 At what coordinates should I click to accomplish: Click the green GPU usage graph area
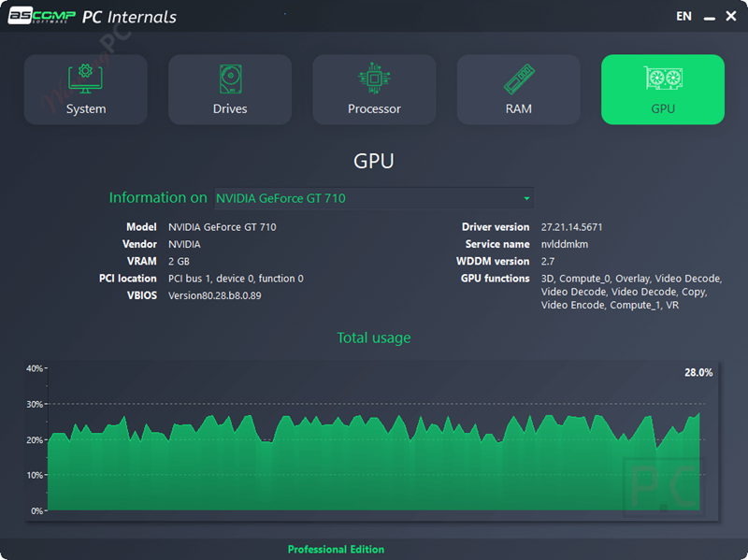[x=374, y=463]
